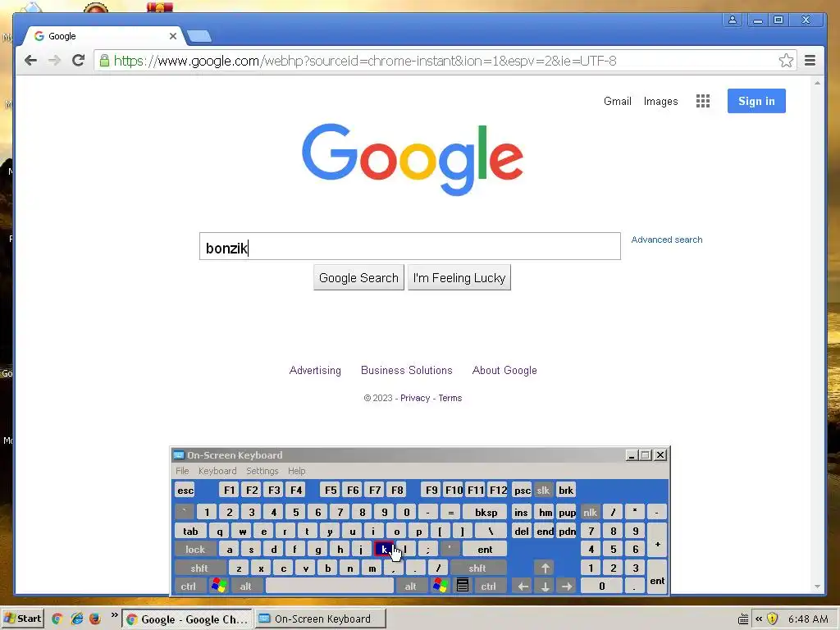Click the left arrow key
This screenshot has width=840, height=630.
(523, 586)
